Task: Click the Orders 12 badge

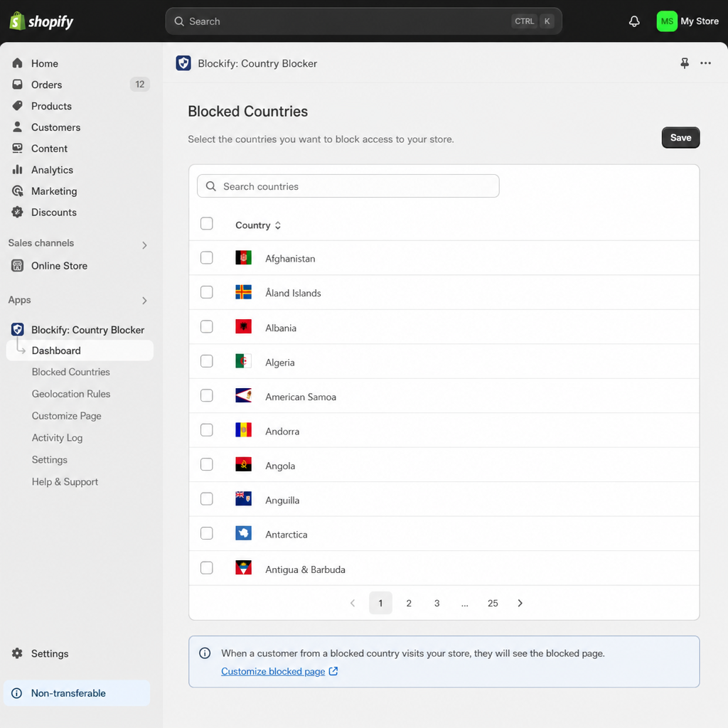Action: (x=140, y=85)
